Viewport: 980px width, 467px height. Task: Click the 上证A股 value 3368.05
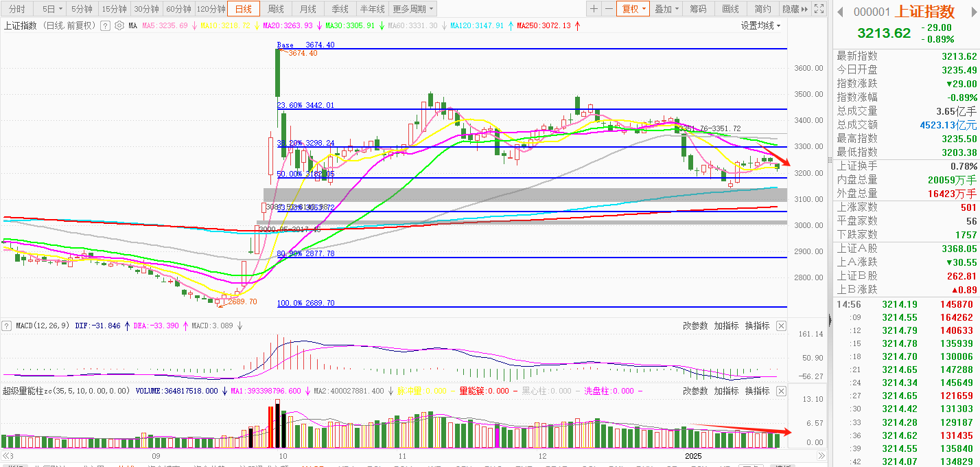click(x=959, y=248)
